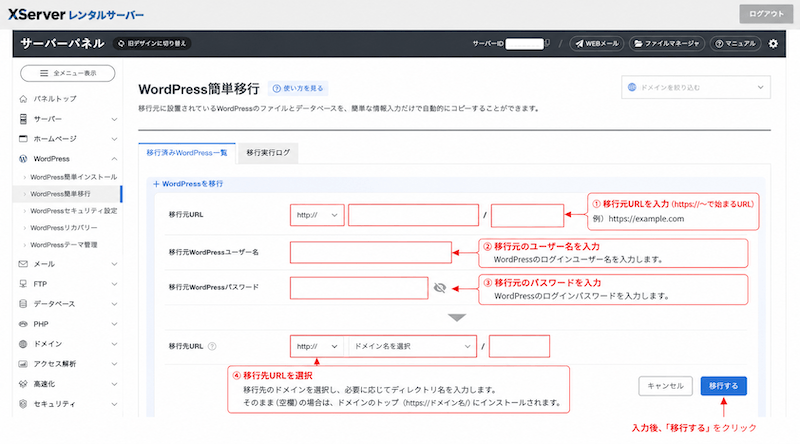The height and width of the screenshot is (444, 800).
Task: Click the 移行先URL directory input field
Action: coord(519,347)
